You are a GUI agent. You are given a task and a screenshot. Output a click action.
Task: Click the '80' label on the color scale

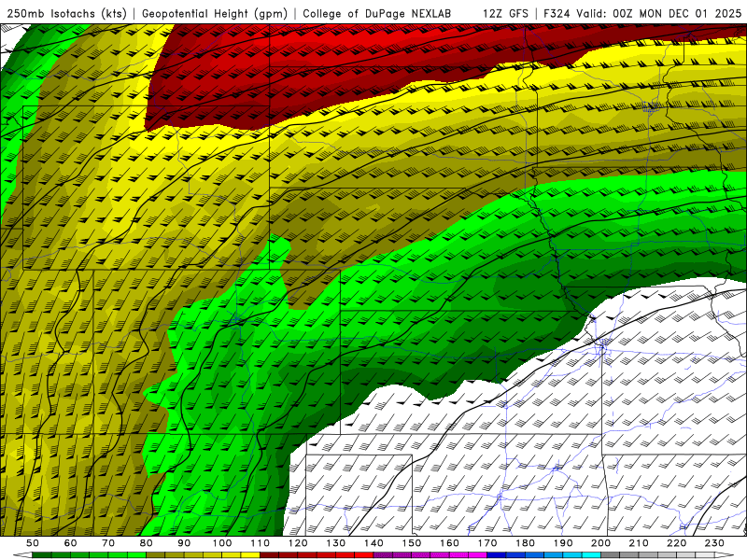click(146, 543)
